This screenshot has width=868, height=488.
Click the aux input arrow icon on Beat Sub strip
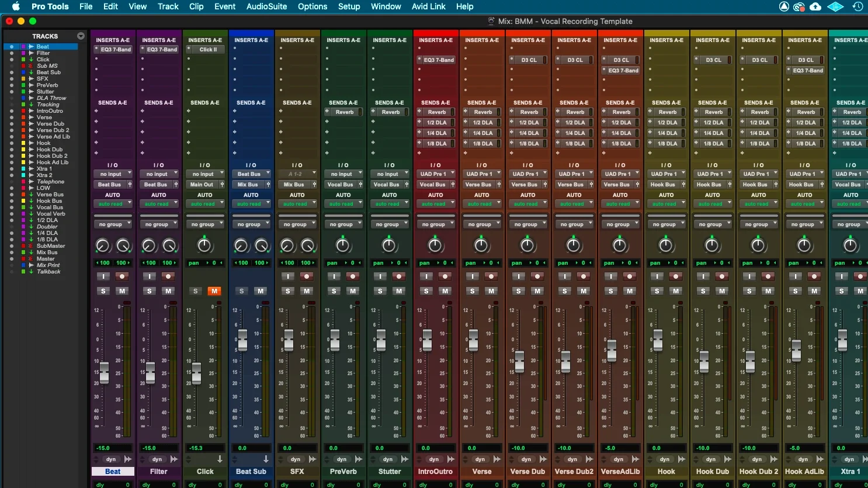point(266,459)
